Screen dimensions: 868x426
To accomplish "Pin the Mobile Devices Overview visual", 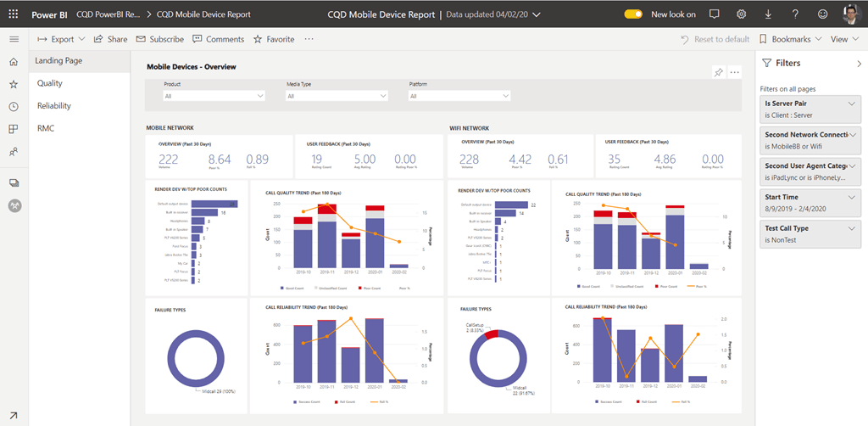I will (719, 72).
